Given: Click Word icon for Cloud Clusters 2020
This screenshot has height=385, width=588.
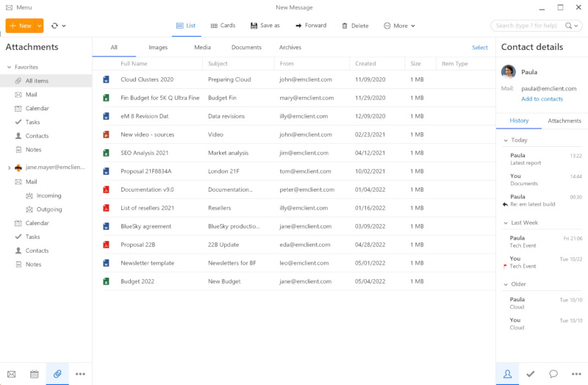Looking at the screenshot, I should pos(106,79).
